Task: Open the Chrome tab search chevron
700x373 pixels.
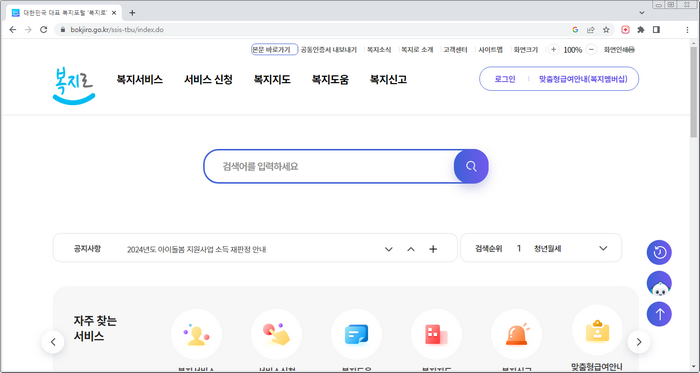Action: tap(642, 12)
